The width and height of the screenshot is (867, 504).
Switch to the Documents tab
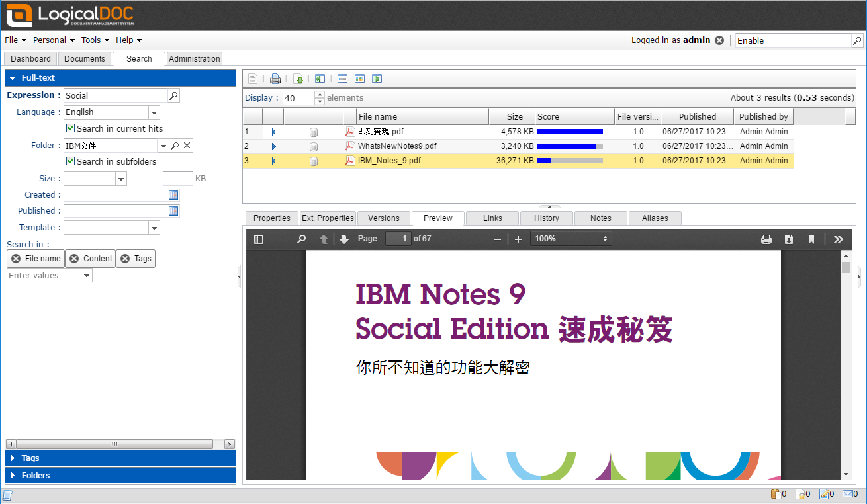pyautogui.click(x=85, y=59)
